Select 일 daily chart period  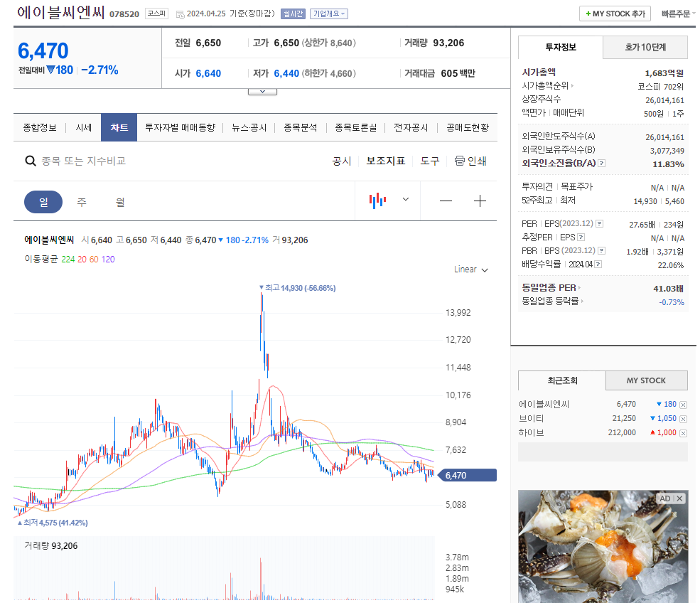(x=43, y=202)
